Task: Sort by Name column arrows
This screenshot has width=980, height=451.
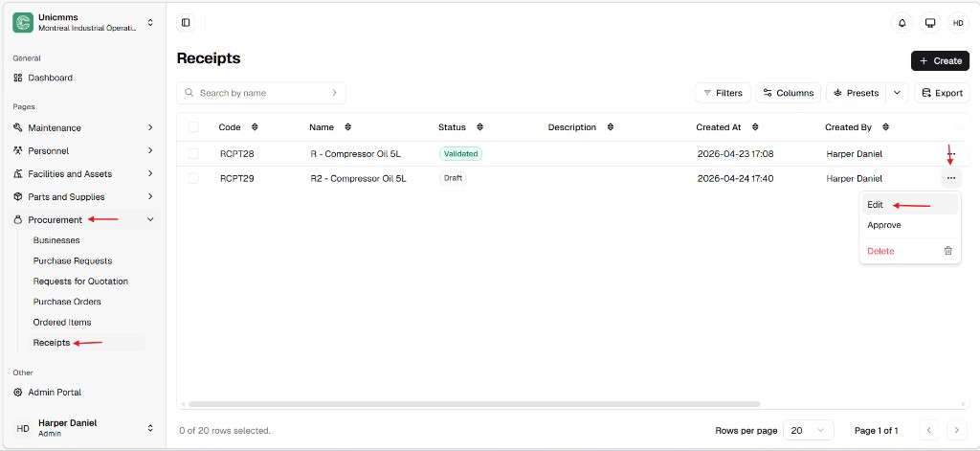Action: (x=347, y=127)
